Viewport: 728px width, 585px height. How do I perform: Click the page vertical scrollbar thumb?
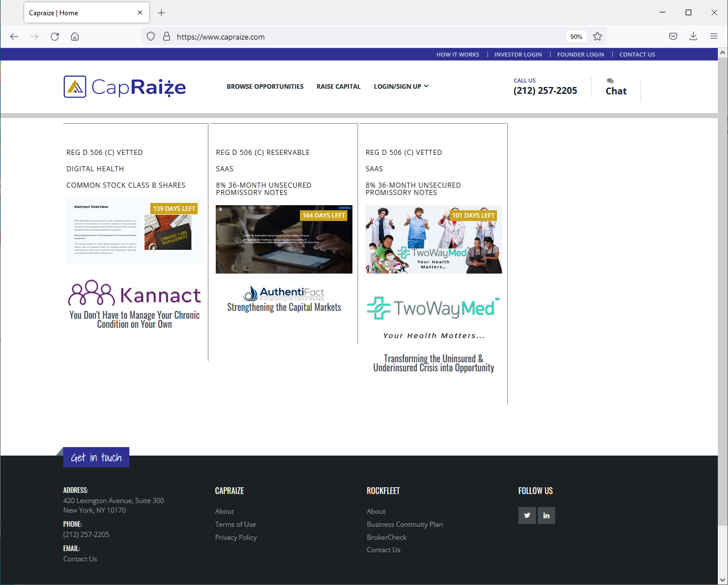[x=723, y=292]
